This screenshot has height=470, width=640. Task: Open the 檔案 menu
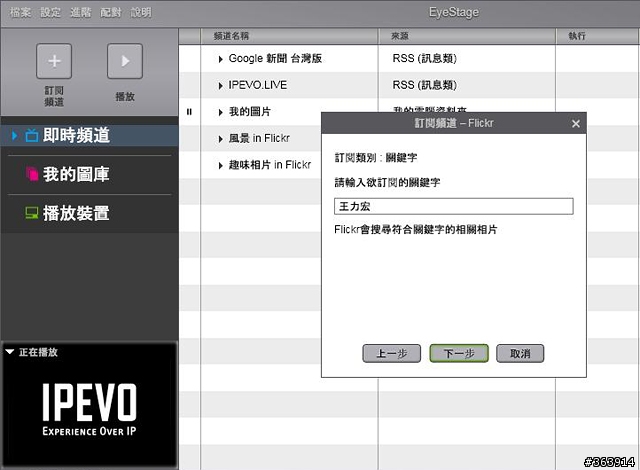(20, 13)
